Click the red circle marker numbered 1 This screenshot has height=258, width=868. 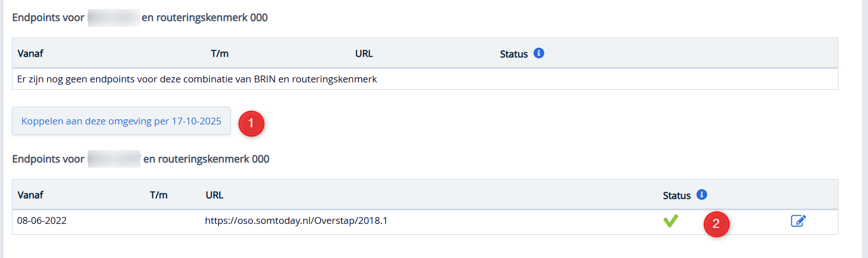click(x=251, y=123)
